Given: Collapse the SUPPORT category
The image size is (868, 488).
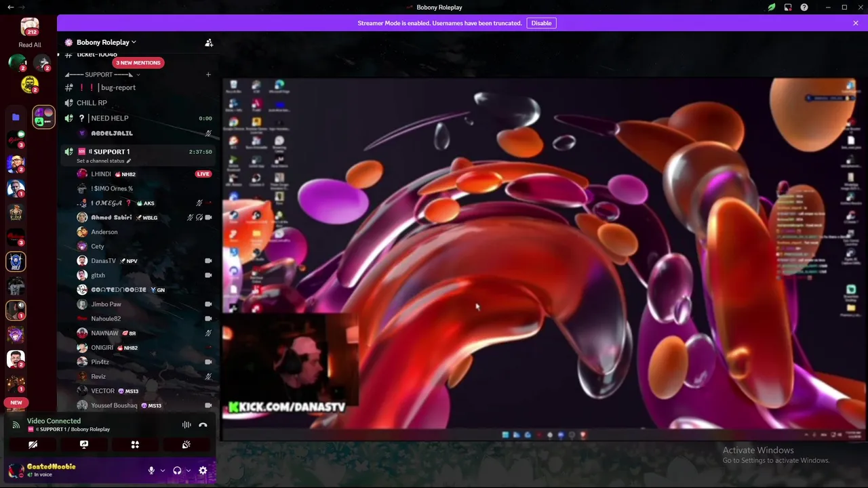Looking at the screenshot, I should [102, 75].
